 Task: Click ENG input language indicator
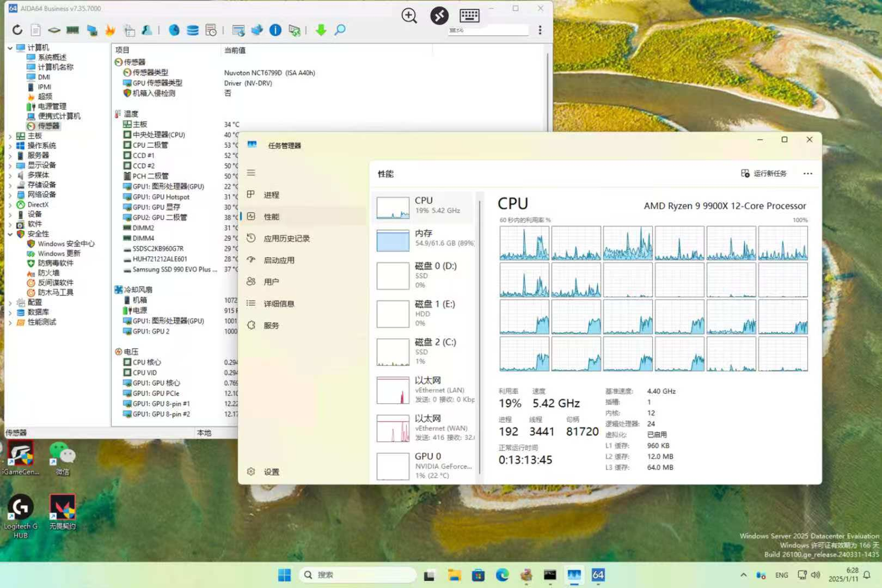[x=782, y=575]
